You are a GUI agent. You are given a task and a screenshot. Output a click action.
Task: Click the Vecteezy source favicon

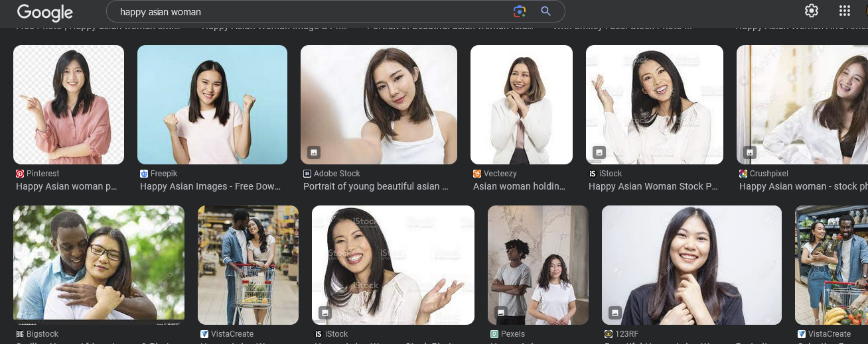[477, 174]
